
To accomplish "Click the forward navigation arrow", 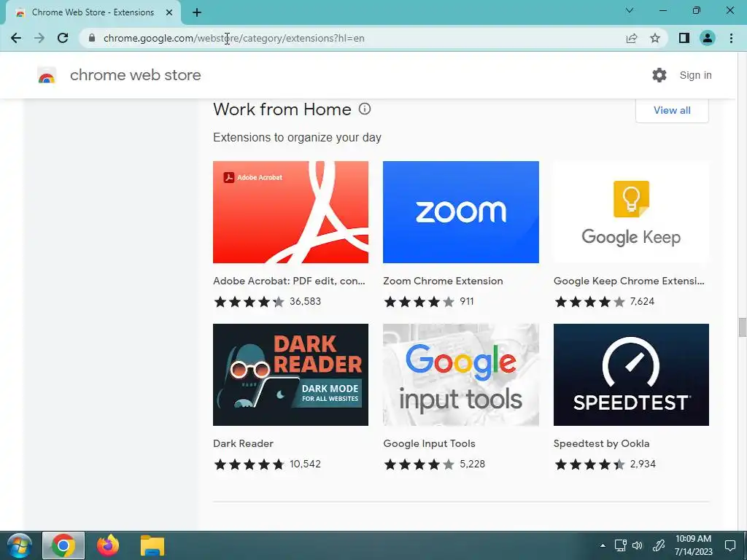I will pos(39,38).
